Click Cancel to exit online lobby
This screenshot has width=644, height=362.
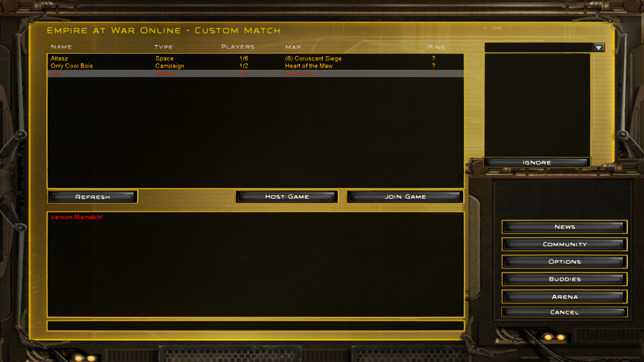pos(565,312)
